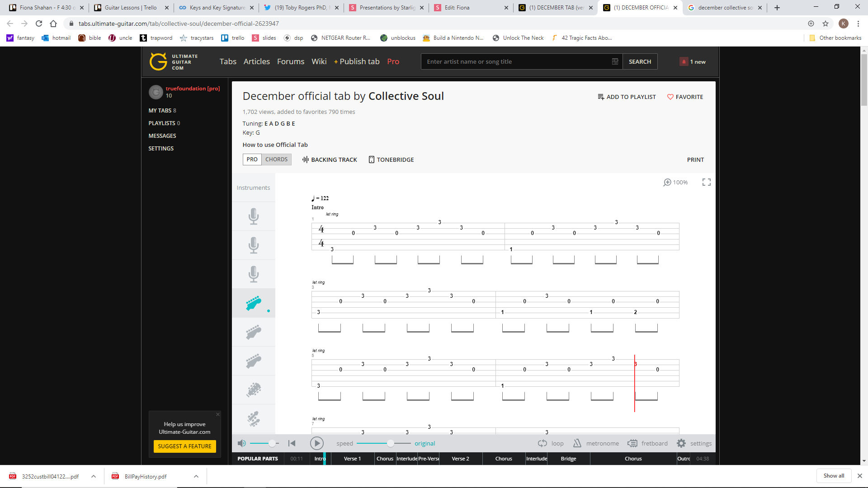The image size is (868, 488).
Task: Toggle loop playback mode
Action: [551, 443]
